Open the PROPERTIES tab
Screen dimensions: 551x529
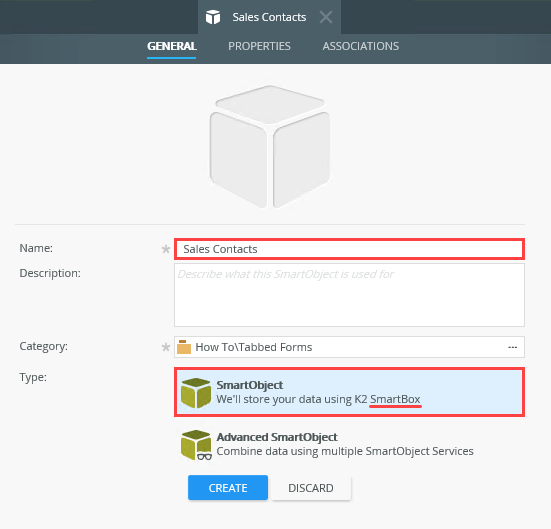coord(259,46)
